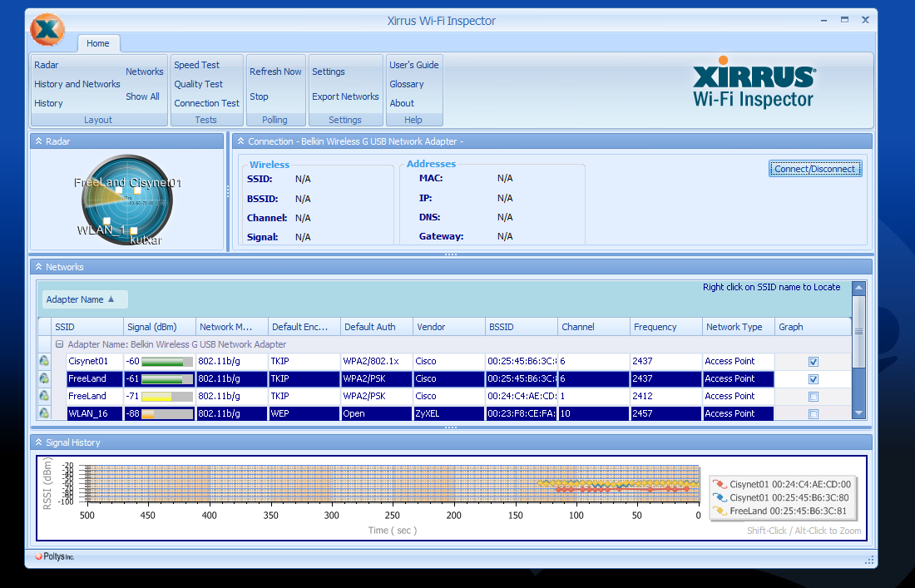The image size is (915, 588).
Task: Open the About dialog
Action: [x=402, y=103]
